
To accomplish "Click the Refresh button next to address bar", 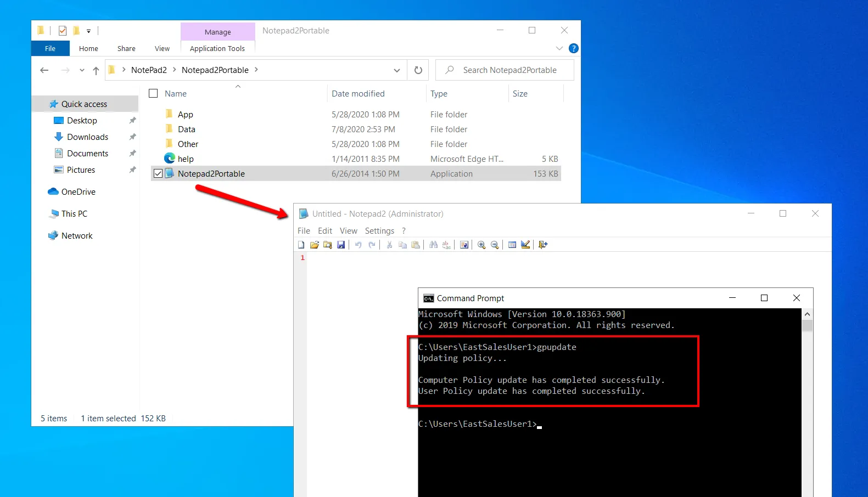I will tap(418, 70).
